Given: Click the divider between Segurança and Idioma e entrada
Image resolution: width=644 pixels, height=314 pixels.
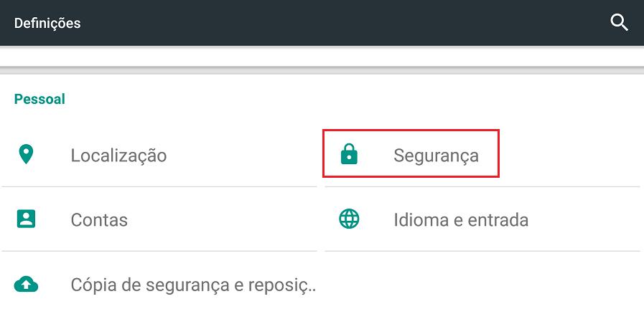Looking at the screenshot, I should pos(482,187).
